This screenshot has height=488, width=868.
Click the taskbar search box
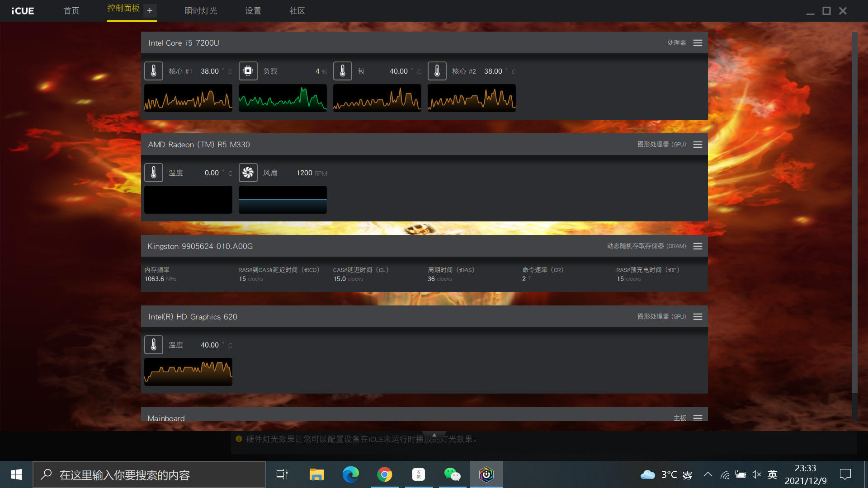click(149, 474)
